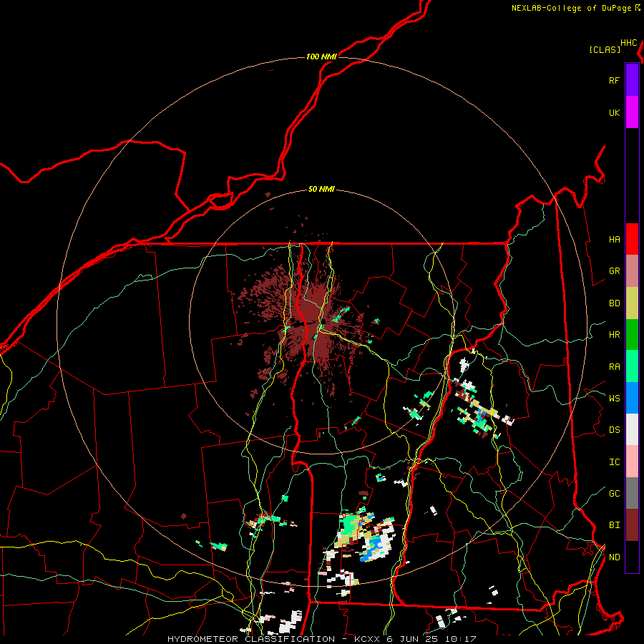Screen dimensions: 644x644
Task: Click the GR pinkish-brown legend swatch
Action: pos(632,271)
